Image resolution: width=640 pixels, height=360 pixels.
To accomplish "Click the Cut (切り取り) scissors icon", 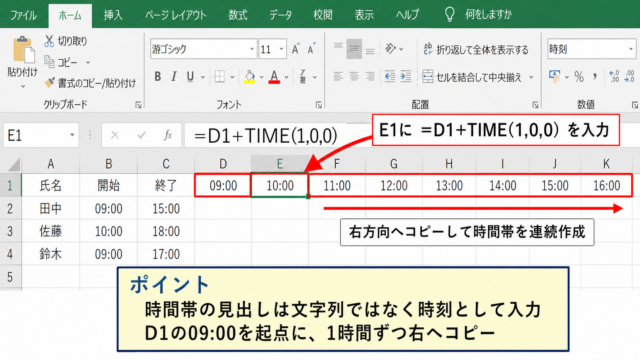I will pos(49,41).
